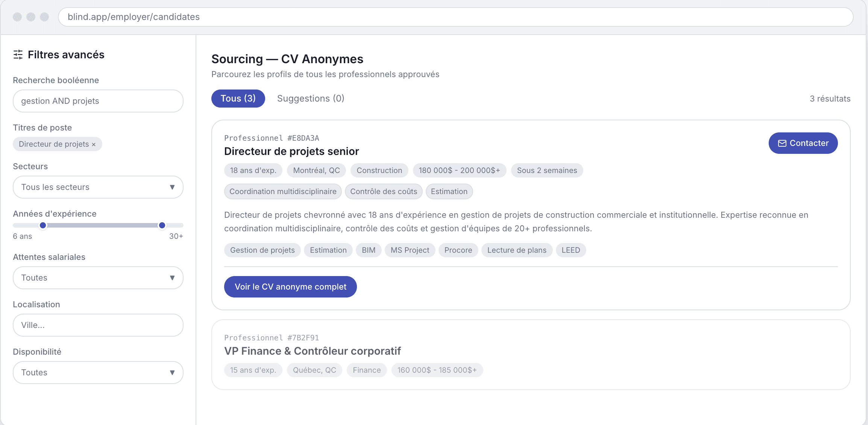Image resolution: width=868 pixels, height=425 pixels.
Task: Focus the Recherche booléenne search field
Action: (x=98, y=101)
